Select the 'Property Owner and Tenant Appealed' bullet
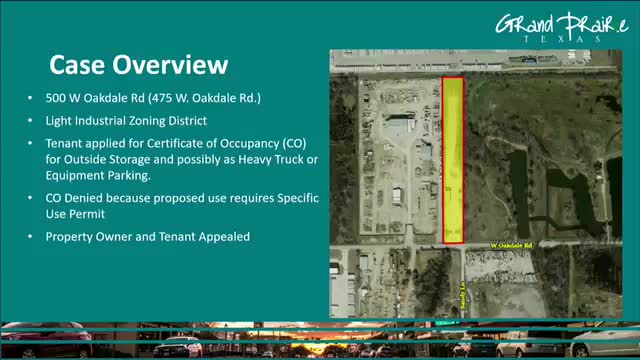Screen dimensions: 640x360 (148, 237)
